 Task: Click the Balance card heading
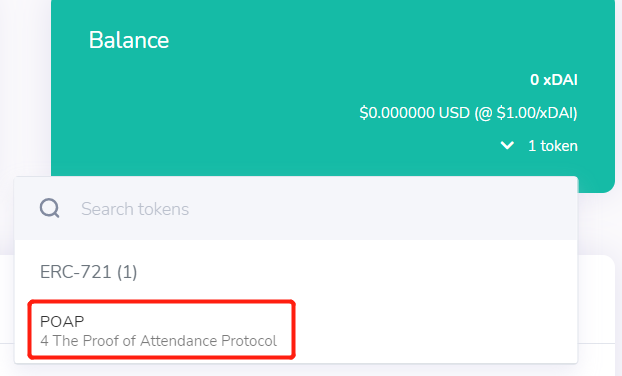[129, 40]
